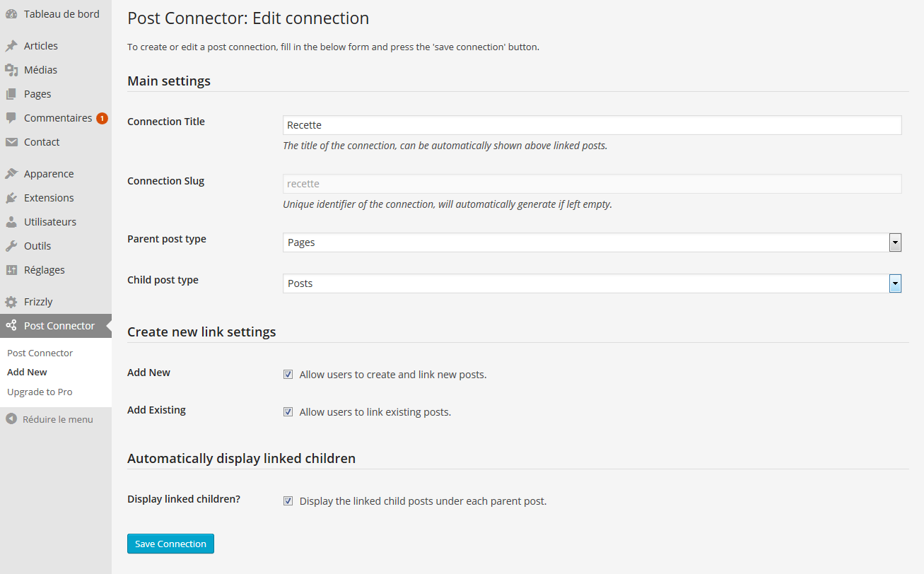Click the Extensions plug icon
Image resolution: width=924 pixels, height=574 pixels.
[x=11, y=198]
